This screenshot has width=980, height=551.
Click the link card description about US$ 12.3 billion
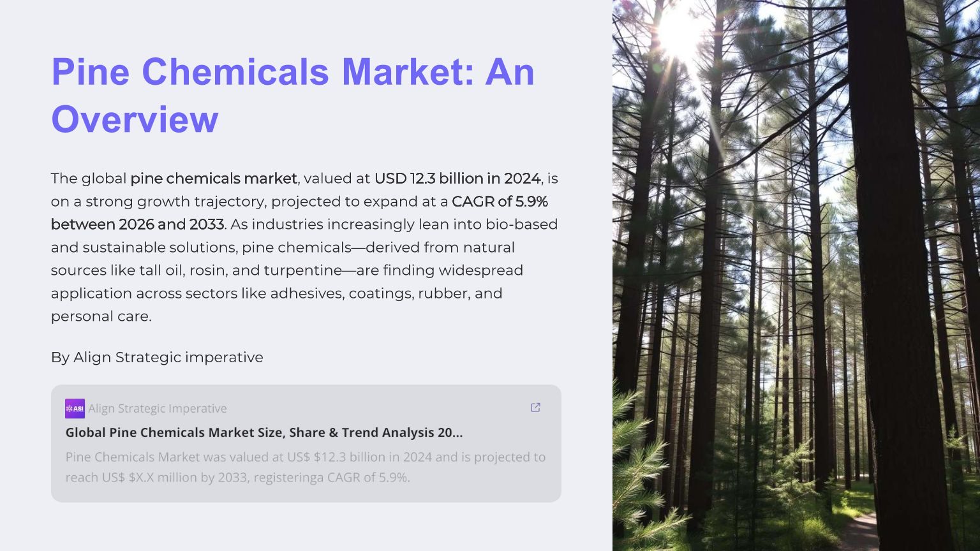pos(305,467)
